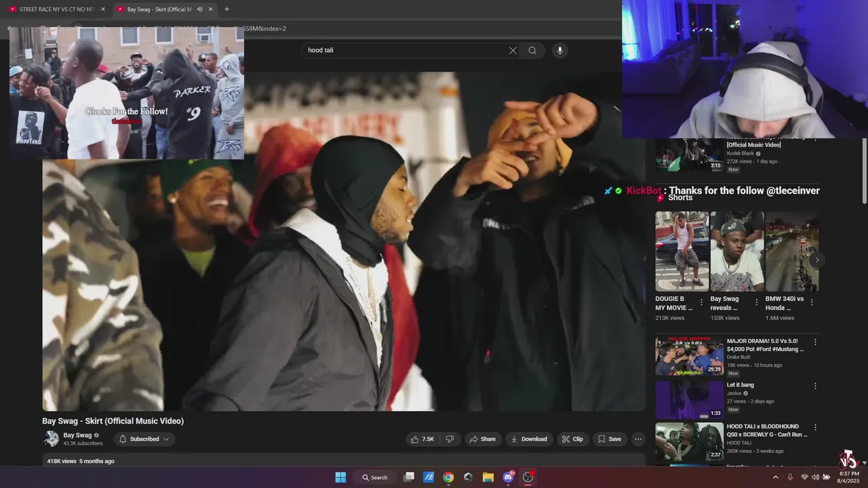868x488 pixels.
Task: Open Discord from the taskbar
Action: click(x=509, y=477)
